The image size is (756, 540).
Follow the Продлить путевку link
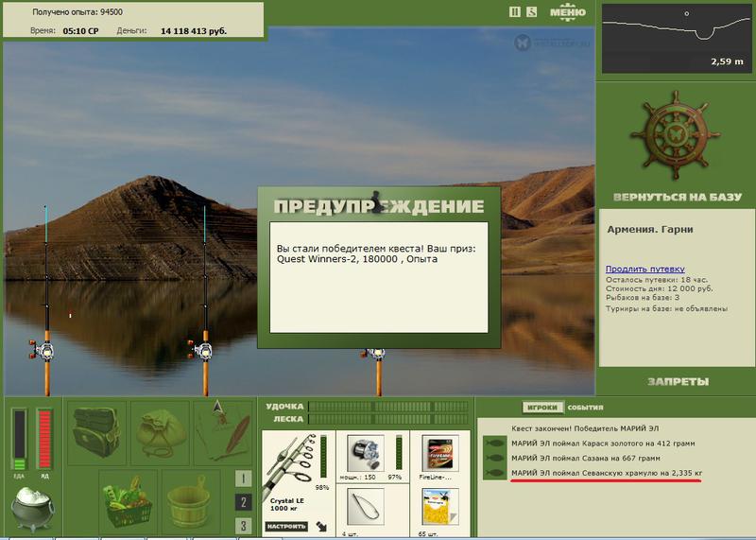click(x=645, y=270)
